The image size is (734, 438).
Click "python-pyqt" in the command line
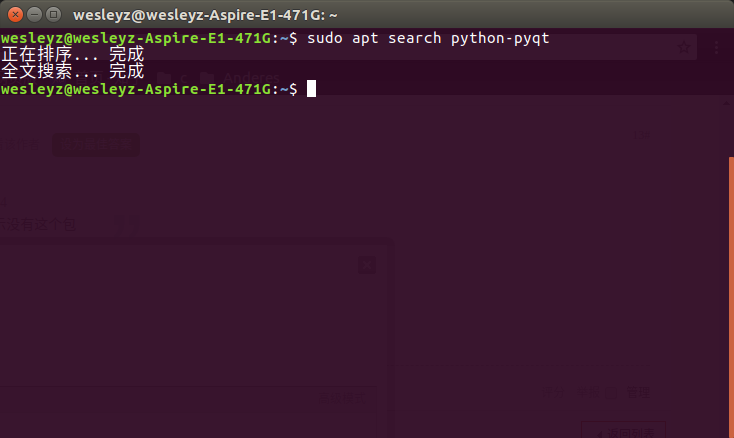[x=500, y=38]
